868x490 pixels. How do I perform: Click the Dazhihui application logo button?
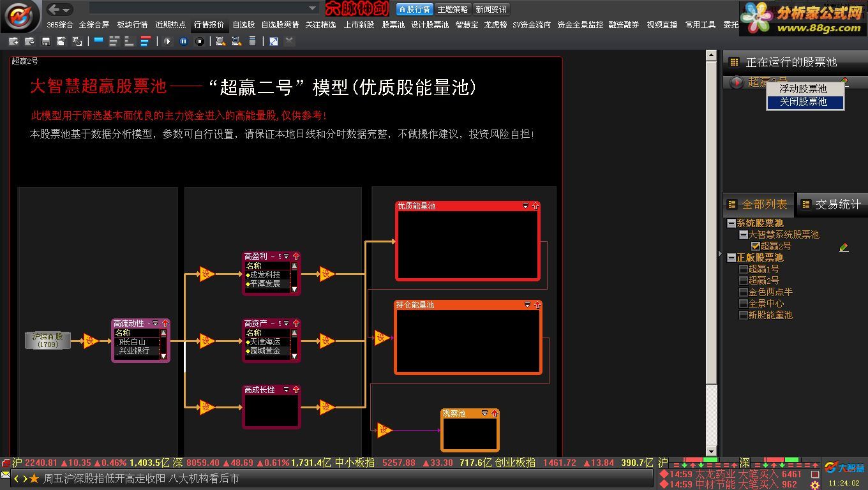tap(21, 16)
